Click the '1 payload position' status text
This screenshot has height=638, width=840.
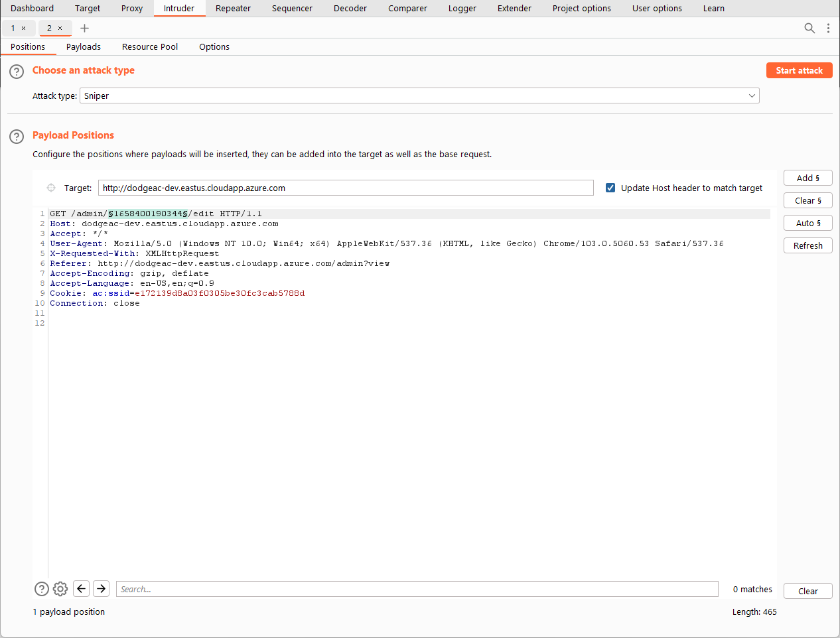point(69,611)
